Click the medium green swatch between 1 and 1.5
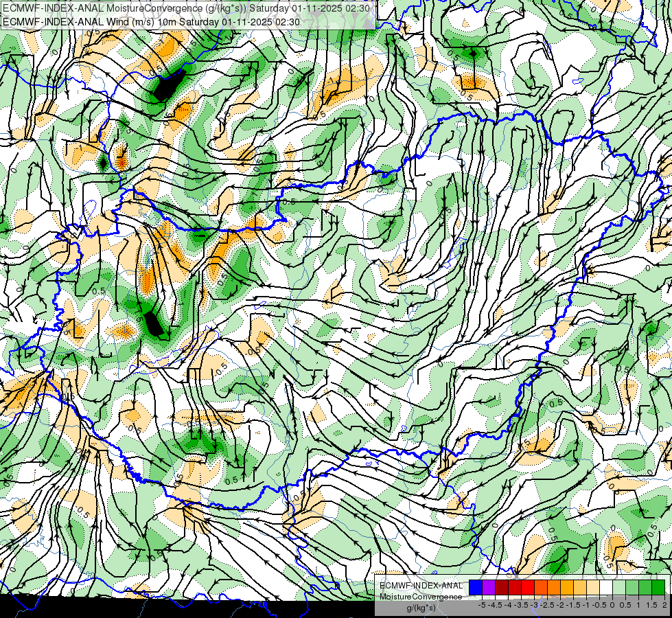This screenshot has height=618, width=672. click(x=645, y=588)
